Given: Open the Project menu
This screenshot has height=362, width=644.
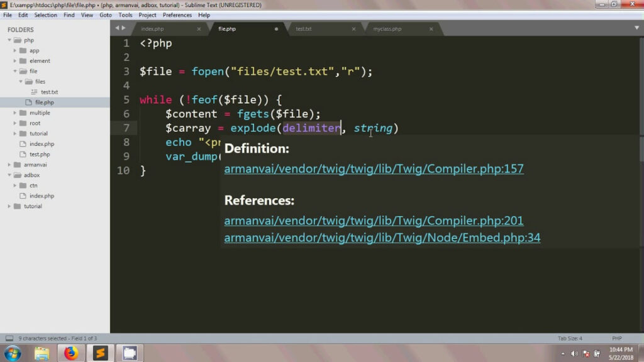Looking at the screenshot, I should [x=147, y=15].
